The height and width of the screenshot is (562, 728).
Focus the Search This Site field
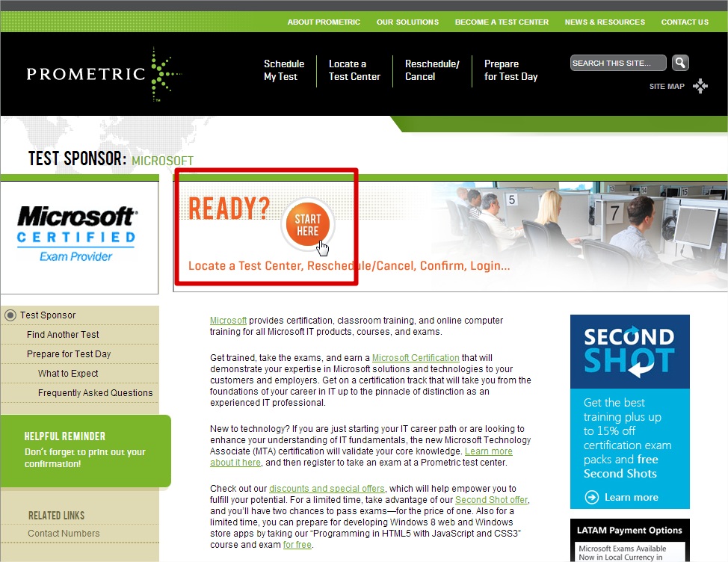click(617, 64)
